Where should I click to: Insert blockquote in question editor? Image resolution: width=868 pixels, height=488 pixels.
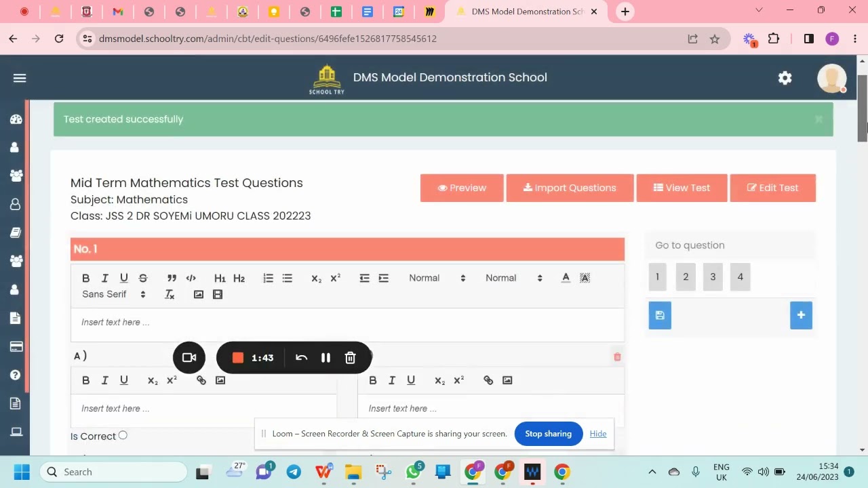172,278
